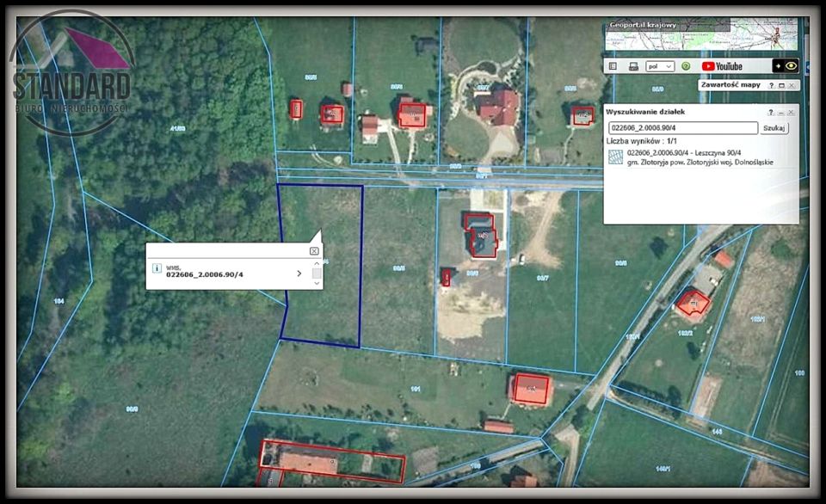This screenshot has height=504, width=826.
Task: Close the WMS info popup
Action: tap(314, 251)
